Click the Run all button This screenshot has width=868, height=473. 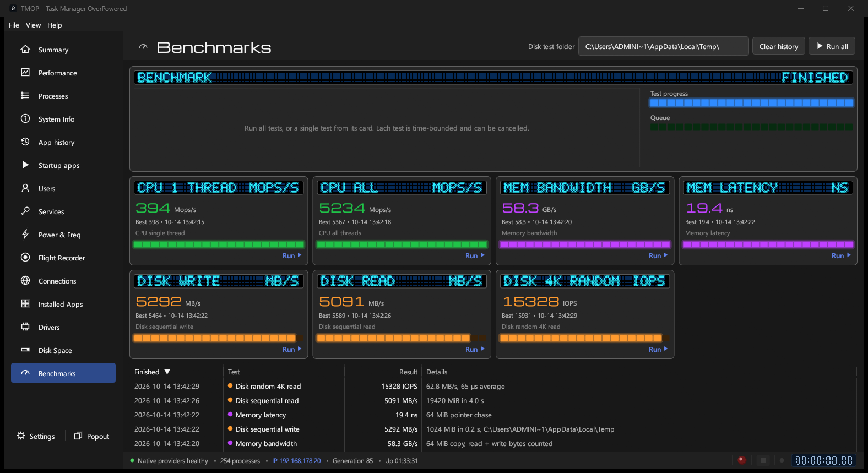click(832, 46)
